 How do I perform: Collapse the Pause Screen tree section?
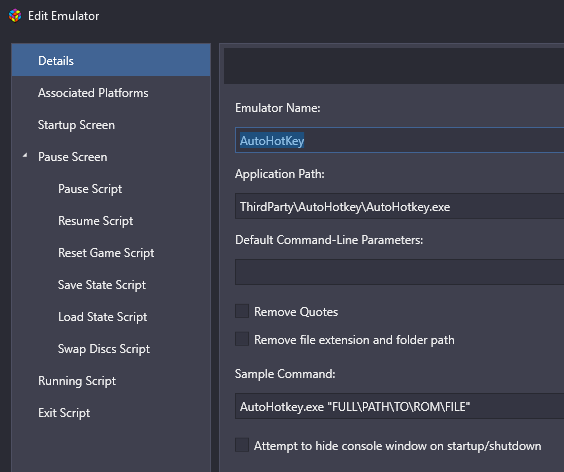coord(25,155)
